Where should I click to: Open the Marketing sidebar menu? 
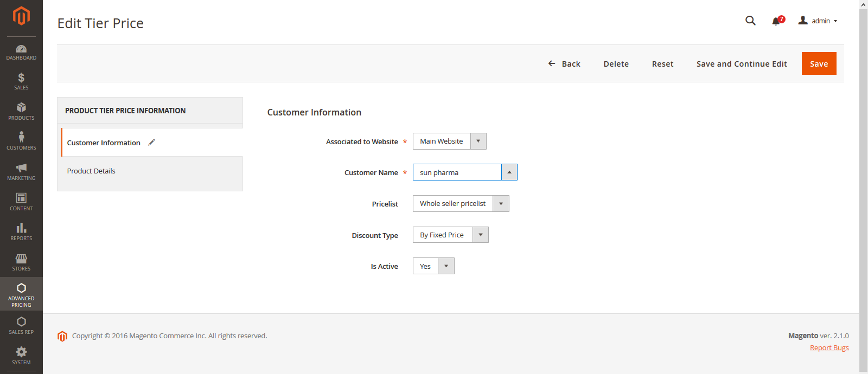[x=21, y=171]
